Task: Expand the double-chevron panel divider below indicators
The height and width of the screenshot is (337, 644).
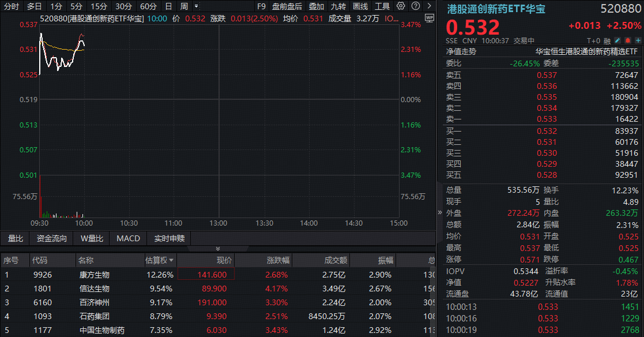Action: [x=218, y=249]
